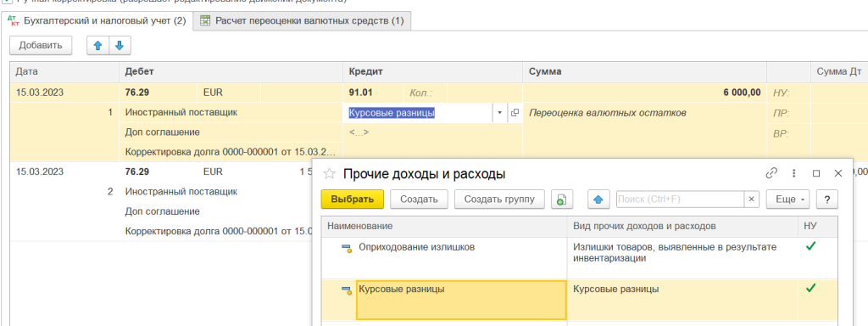Image resolution: width=868 pixels, height=326 pixels.
Task: Click the Сумма column header
Action: pos(645,72)
